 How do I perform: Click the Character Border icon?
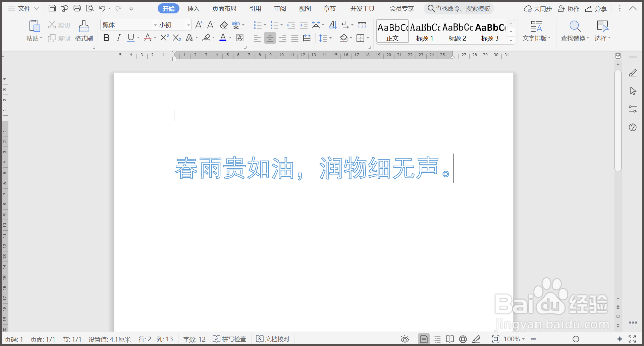coord(240,38)
